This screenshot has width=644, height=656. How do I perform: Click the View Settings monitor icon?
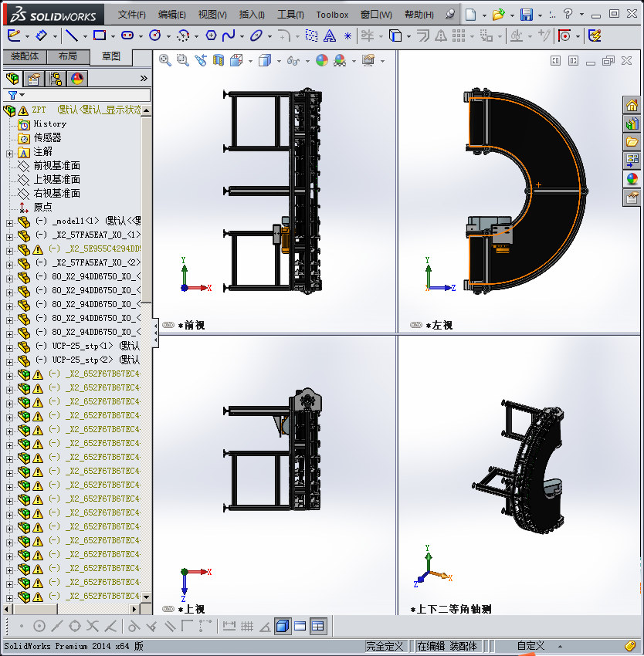point(368,61)
